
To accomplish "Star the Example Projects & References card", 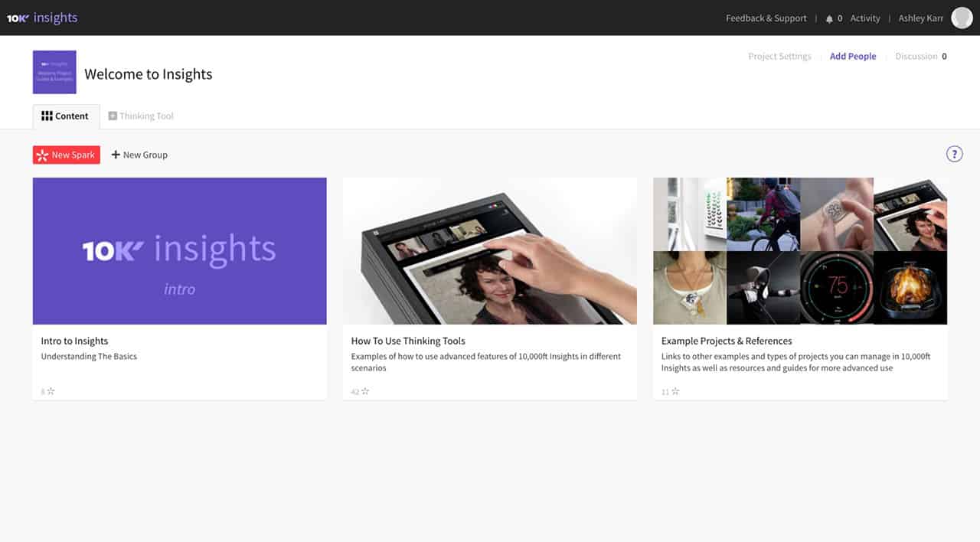I will [675, 391].
